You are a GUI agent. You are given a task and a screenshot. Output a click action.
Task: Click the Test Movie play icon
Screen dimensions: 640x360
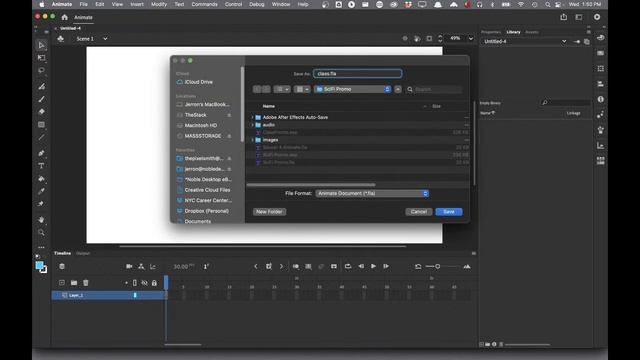(597, 17)
